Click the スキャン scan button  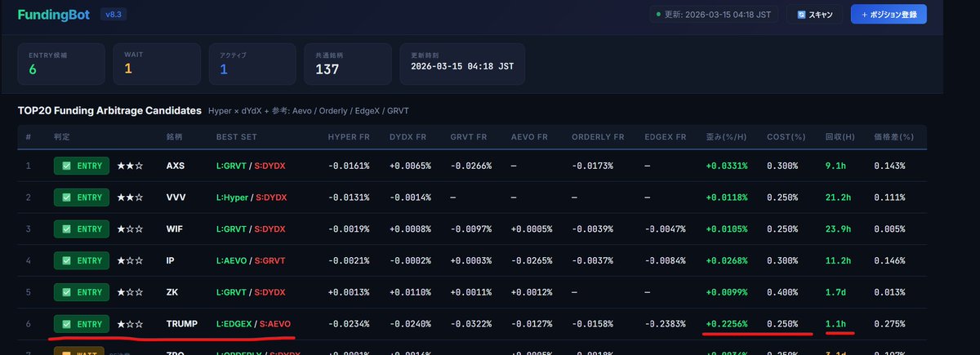[x=815, y=15]
